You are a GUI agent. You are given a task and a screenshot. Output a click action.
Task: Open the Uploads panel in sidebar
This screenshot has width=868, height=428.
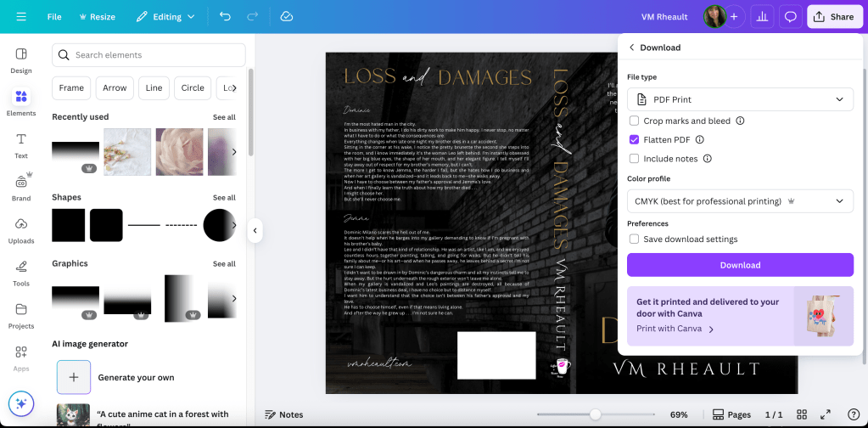[x=21, y=228]
